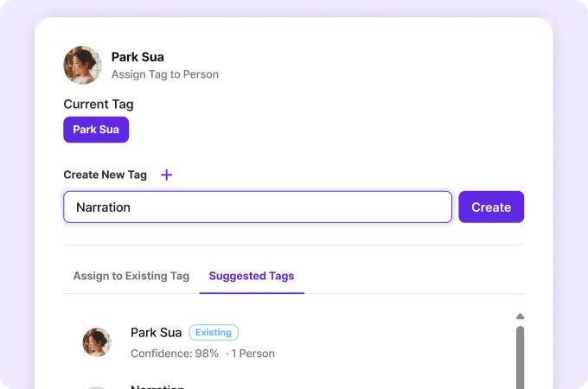Click the scrollbar up arrow
588x389 pixels.
tap(520, 316)
